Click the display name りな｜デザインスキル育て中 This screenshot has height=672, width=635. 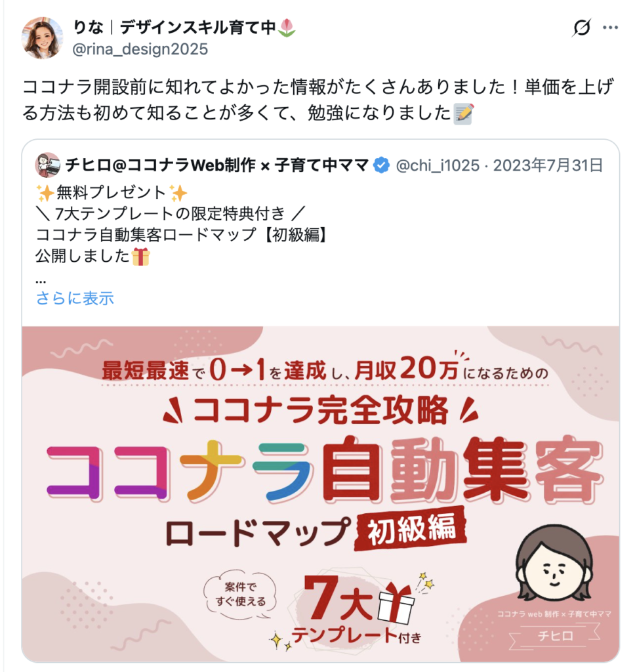point(174,28)
